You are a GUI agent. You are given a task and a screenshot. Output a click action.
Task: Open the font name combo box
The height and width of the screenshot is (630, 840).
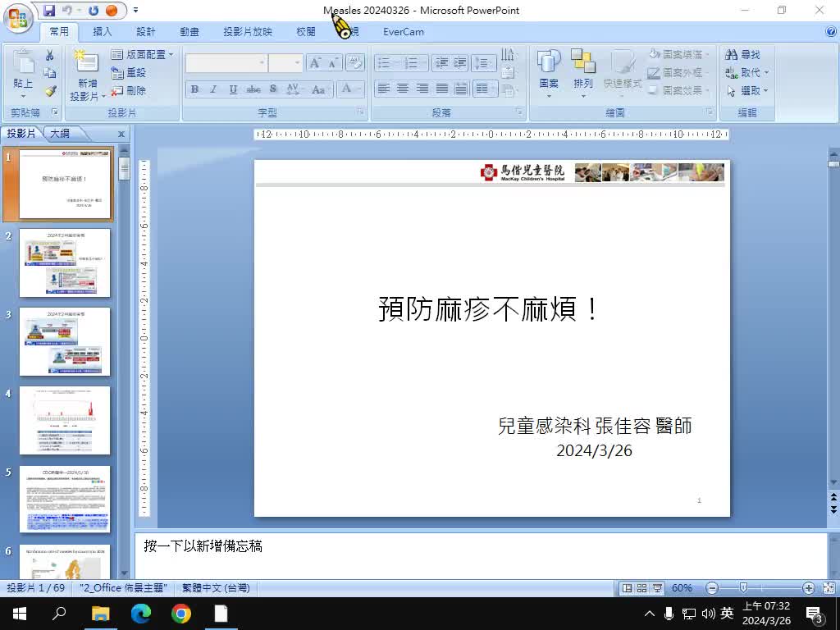[226, 63]
